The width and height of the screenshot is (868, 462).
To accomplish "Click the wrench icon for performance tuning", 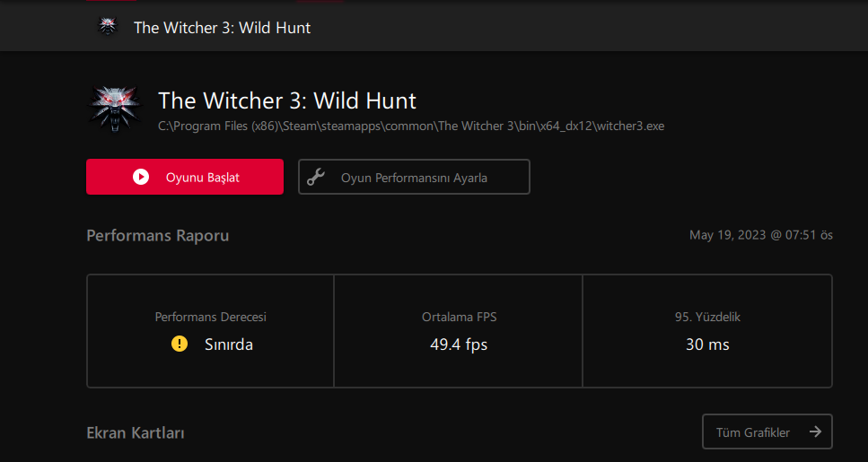I will [x=316, y=177].
